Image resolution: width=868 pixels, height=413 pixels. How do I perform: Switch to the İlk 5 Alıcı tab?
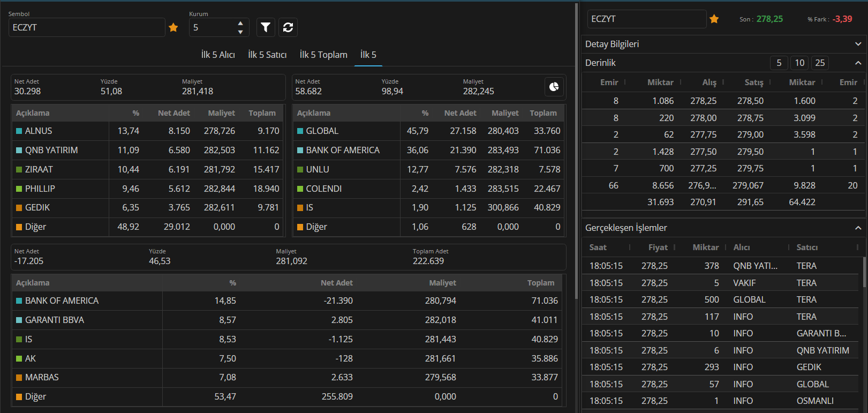pyautogui.click(x=218, y=55)
